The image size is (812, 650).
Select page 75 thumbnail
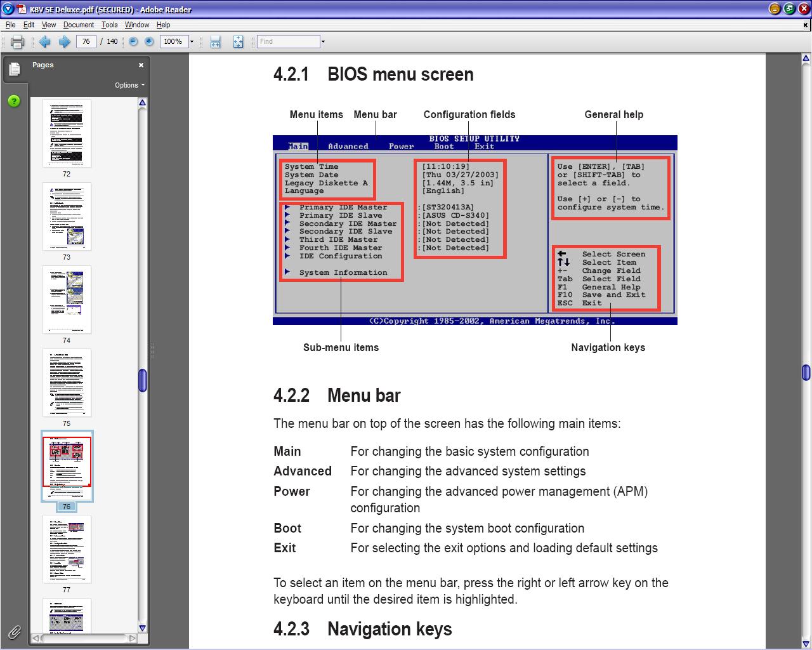(67, 383)
